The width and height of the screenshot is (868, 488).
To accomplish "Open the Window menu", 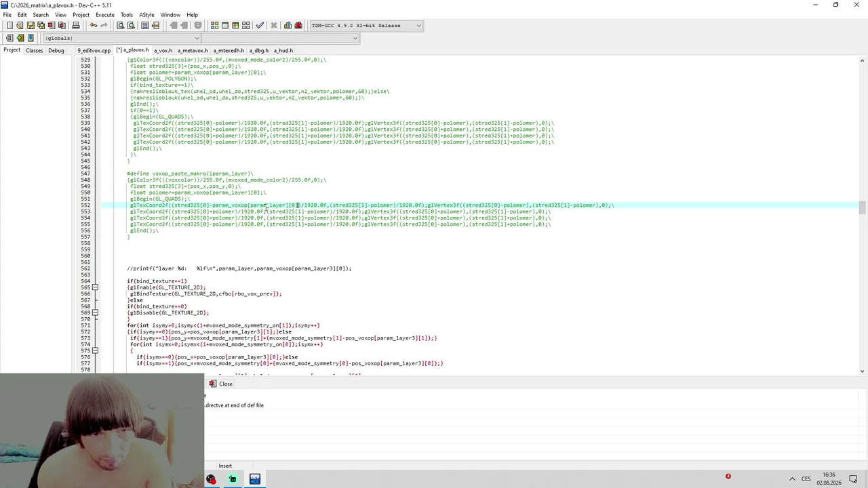I will coord(170,15).
